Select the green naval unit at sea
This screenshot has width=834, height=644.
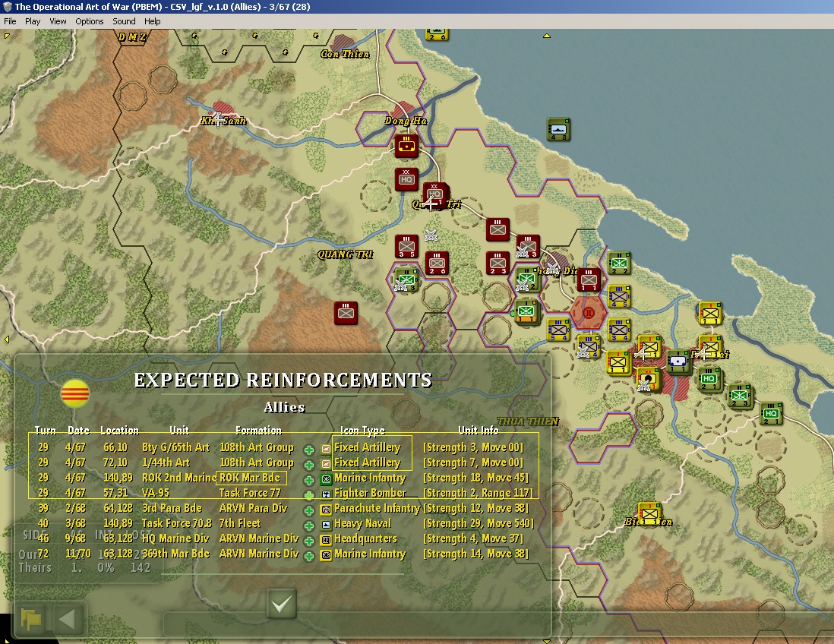(558, 130)
